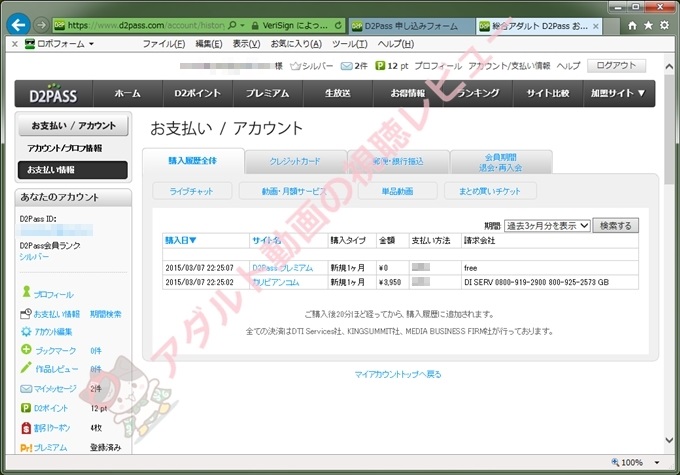Sort the table by 購入日 column

181,240
